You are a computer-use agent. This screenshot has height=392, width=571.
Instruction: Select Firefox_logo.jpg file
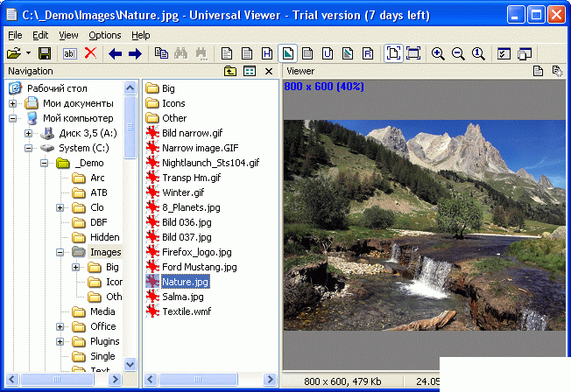[197, 252]
